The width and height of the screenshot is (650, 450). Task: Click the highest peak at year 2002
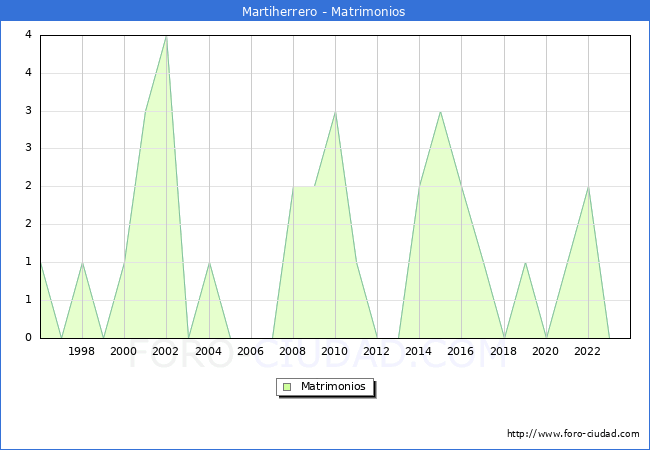(x=166, y=37)
